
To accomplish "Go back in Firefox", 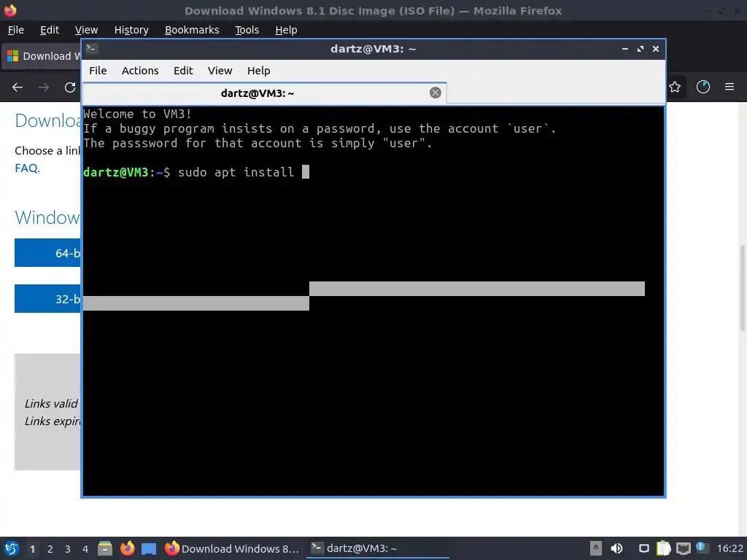I will (18, 87).
